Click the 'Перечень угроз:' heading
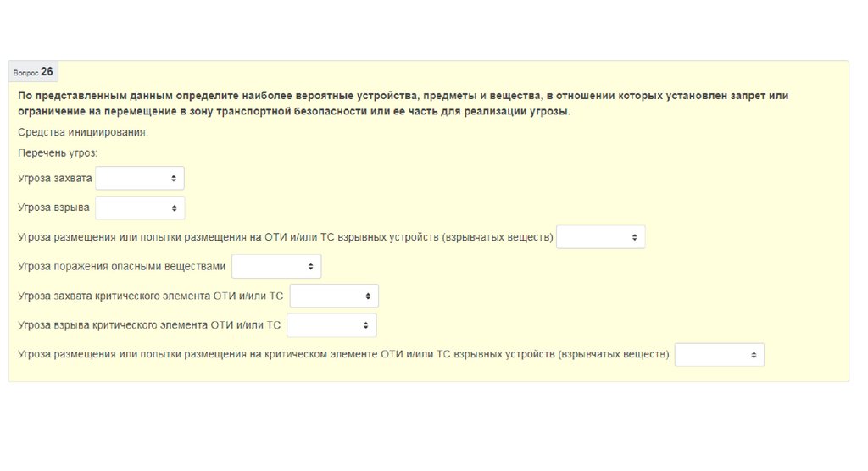The height and width of the screenshot is (471, 868). (x=58, y=153)
